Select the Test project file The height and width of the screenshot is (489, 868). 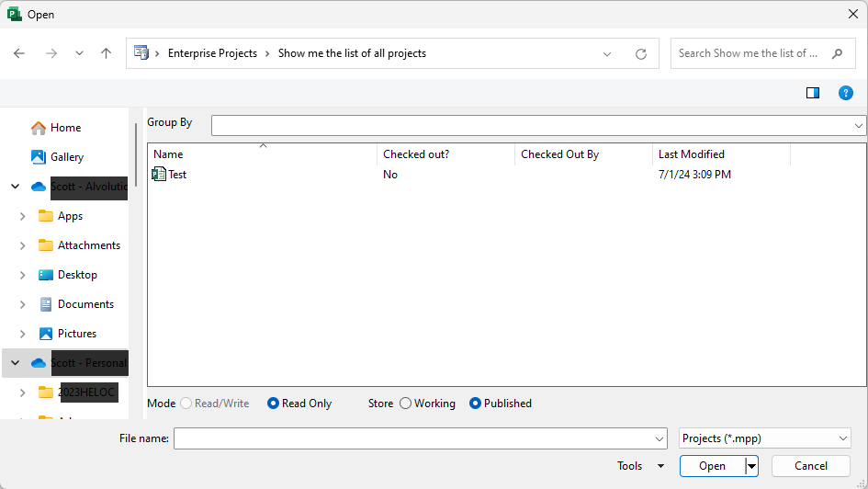(x=177, y=175)
